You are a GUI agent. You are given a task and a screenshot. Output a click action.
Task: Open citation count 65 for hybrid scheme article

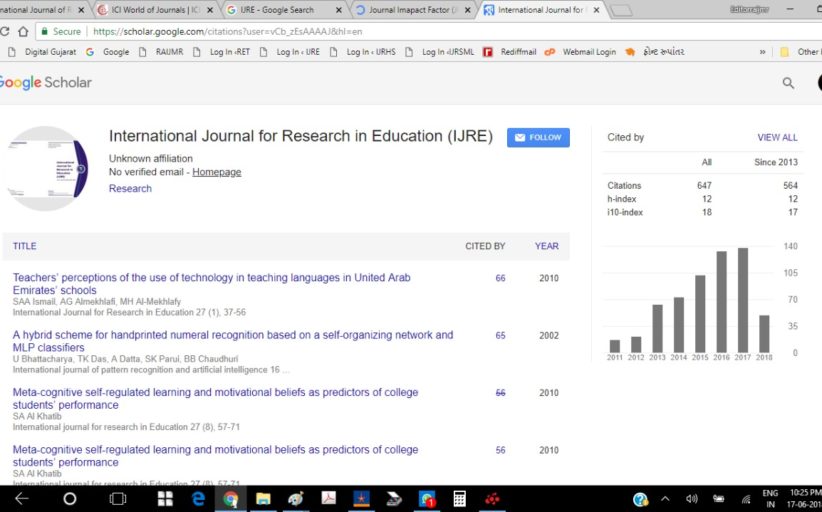click(500, 335)
